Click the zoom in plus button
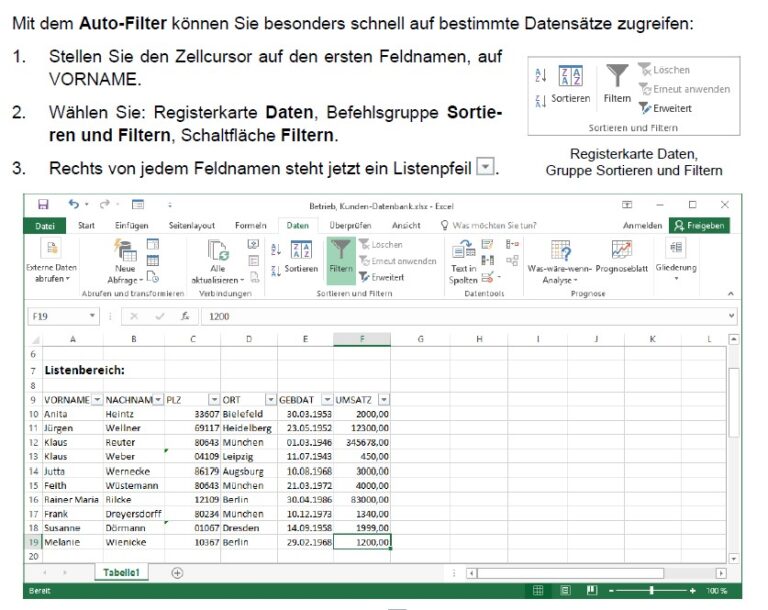 coord(692,591)
